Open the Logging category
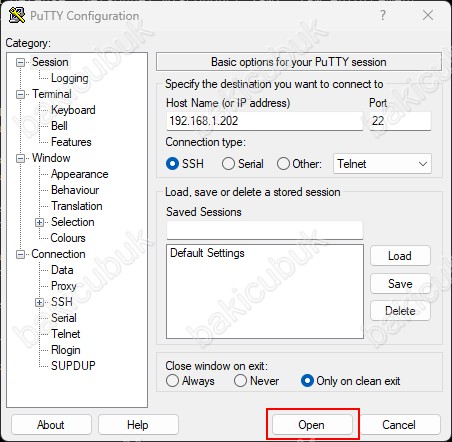 click(x=70, y=78)
